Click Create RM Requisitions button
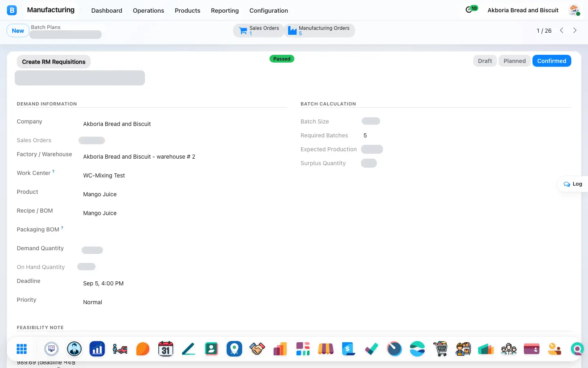The height and width of the screenshot is (368, 588). 53,62
